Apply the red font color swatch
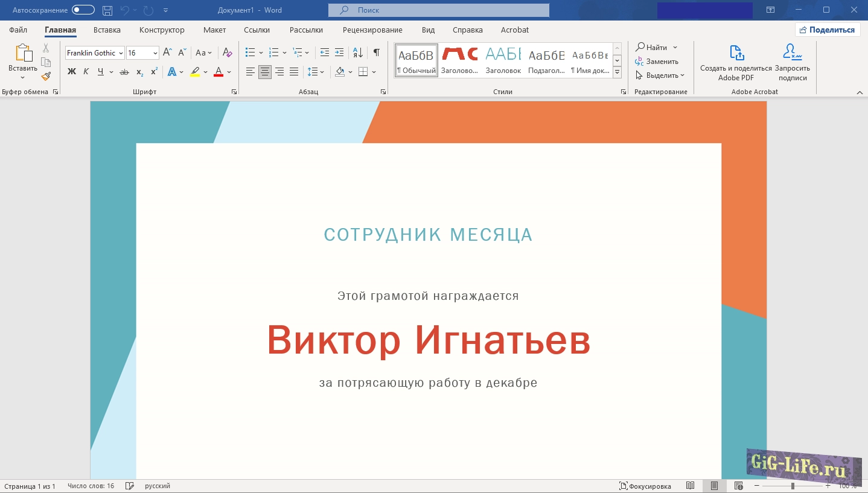The image size is (868, 493). click(x=219, y=72)
